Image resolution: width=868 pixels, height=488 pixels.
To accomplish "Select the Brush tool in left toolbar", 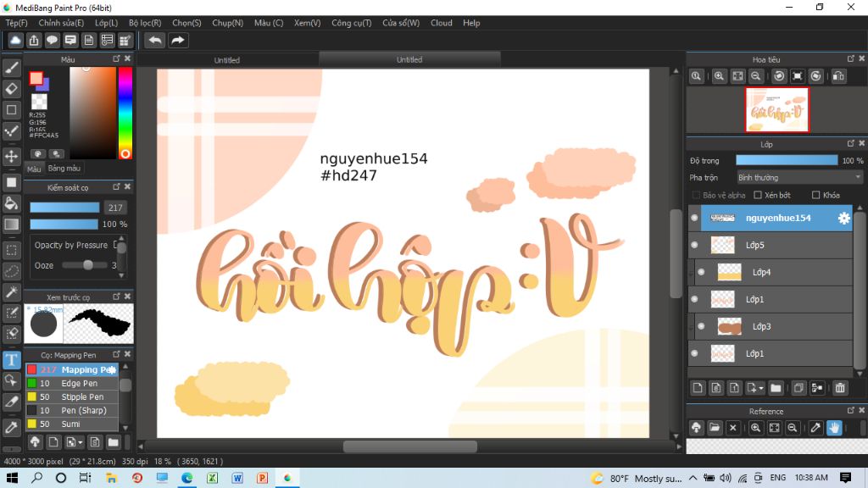I will pos(12,68).
